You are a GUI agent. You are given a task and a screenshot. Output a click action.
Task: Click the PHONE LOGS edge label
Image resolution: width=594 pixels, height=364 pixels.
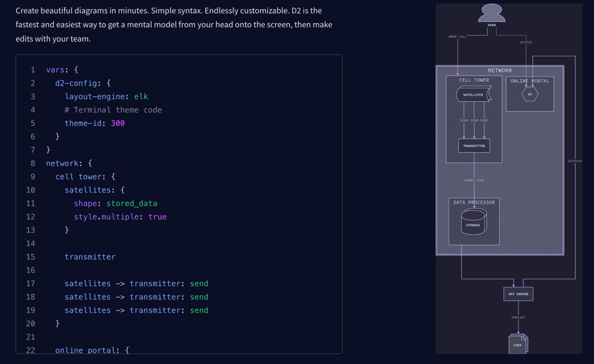(475, 180)
